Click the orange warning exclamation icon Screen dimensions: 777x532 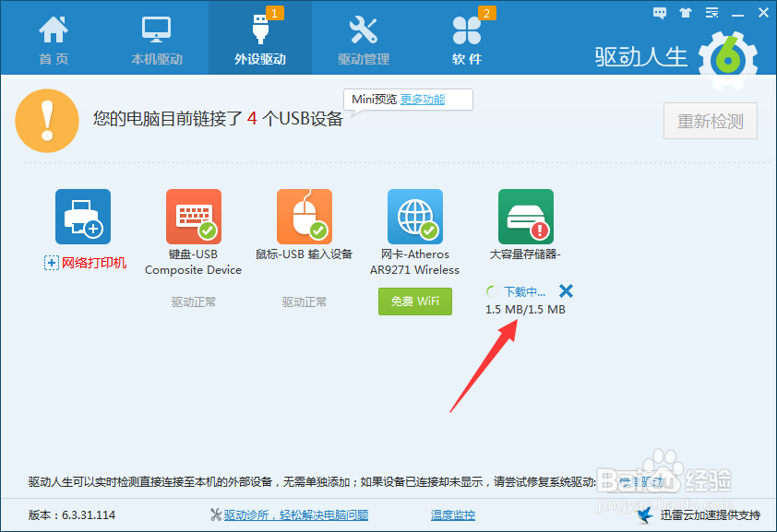(x=47, y=120)
